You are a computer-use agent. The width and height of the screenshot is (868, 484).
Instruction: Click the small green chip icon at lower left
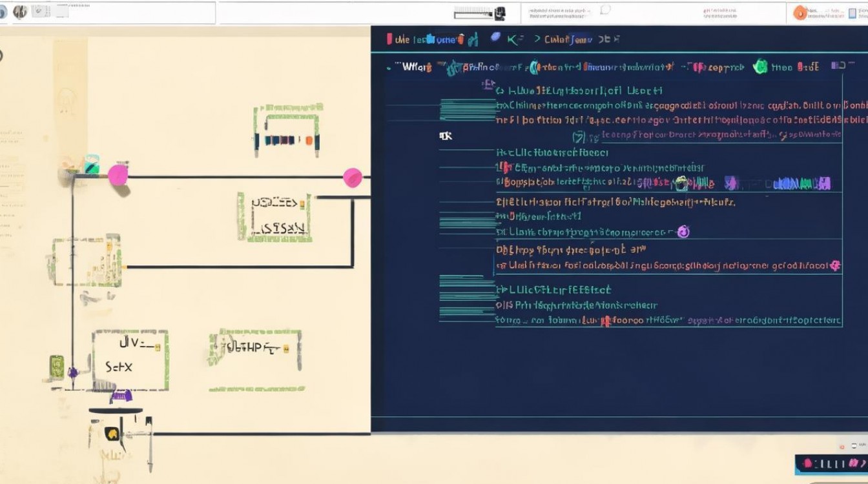pyautogui.click(x=56, y=366)
